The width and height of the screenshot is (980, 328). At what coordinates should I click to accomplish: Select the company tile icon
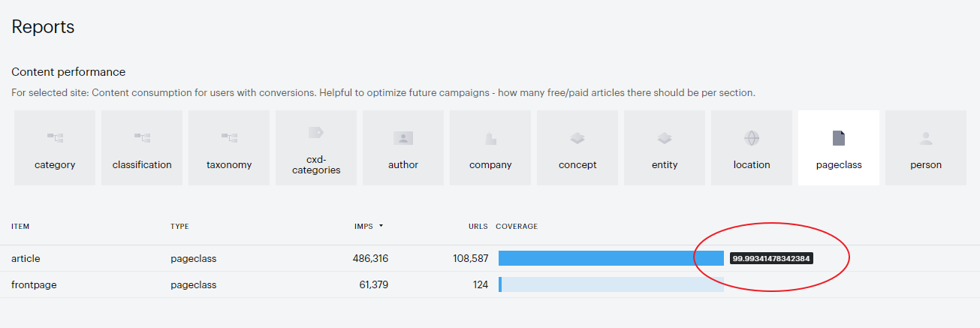(490, 138)
